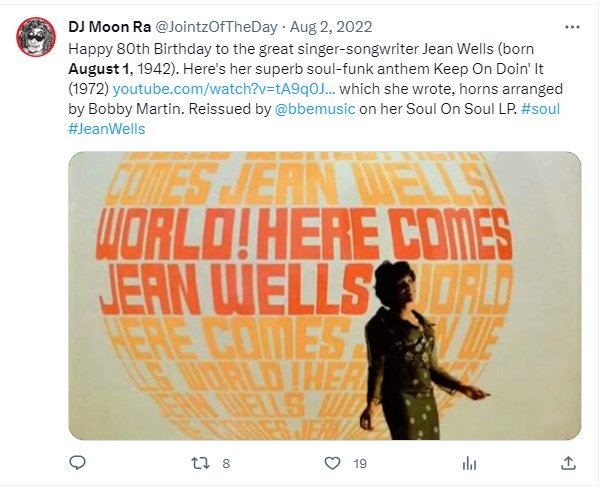Open the three-dot more options menu

tap(572, 27)
